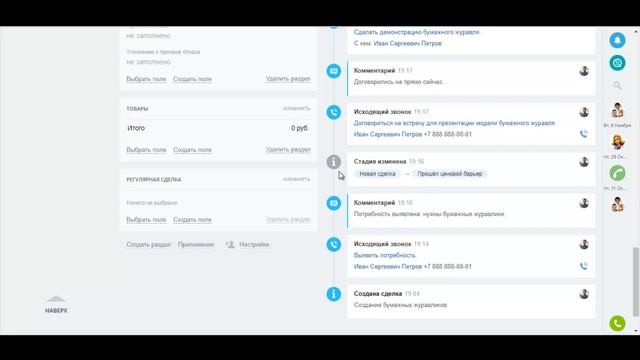The image size is (640, 360).
Task: Click the page vertical scrollbar thumb
Action: [636, 281]
